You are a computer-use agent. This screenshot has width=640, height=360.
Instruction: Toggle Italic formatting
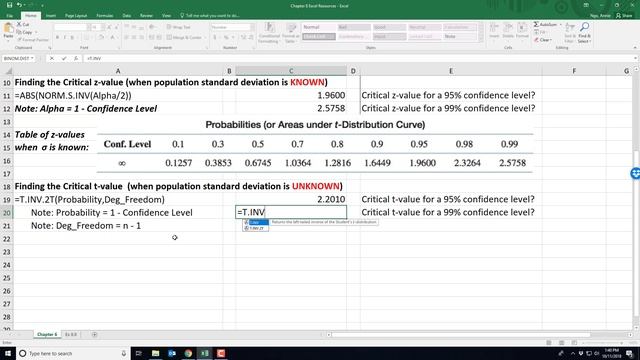click(64, 38)
